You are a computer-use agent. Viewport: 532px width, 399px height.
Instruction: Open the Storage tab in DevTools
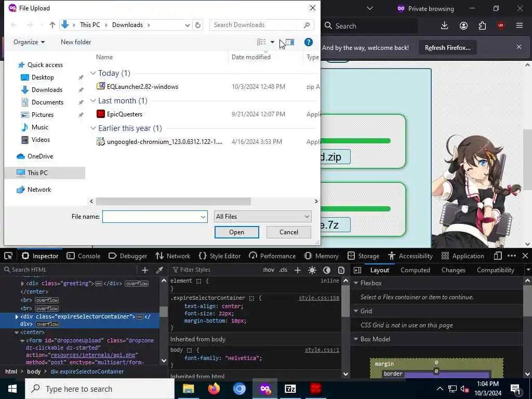tap(364, 256)
